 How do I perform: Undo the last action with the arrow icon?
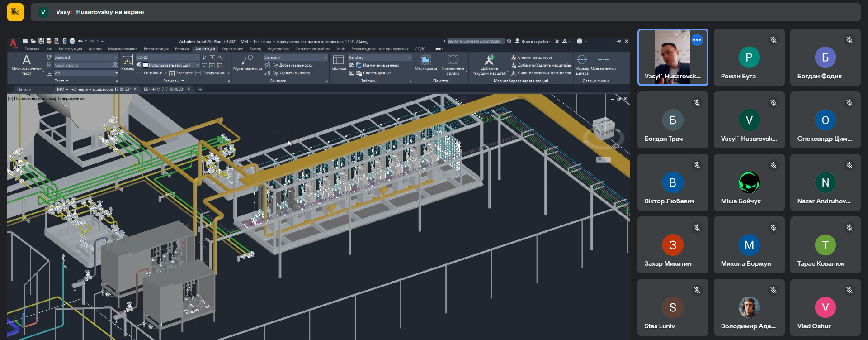(80, 41)
